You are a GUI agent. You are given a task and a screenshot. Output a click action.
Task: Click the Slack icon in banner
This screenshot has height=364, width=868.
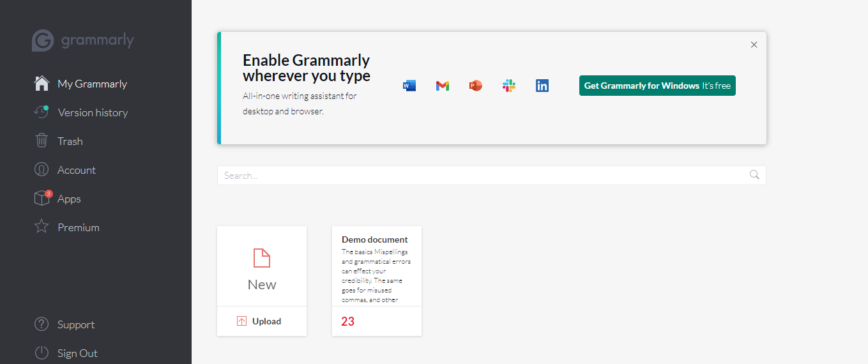point(509,86)
